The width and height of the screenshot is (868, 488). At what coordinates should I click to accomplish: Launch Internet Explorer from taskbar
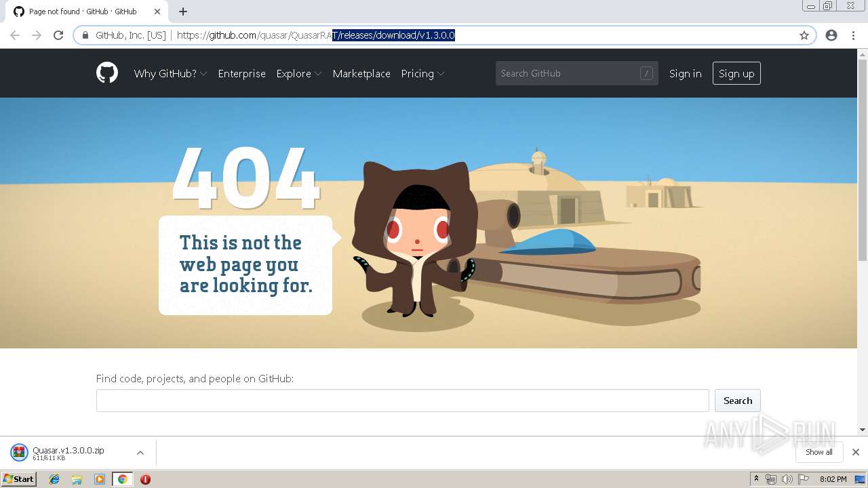54,479
